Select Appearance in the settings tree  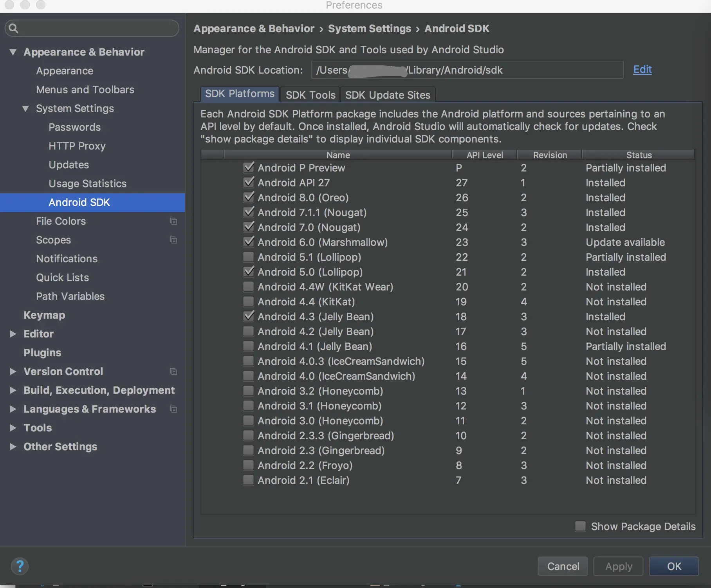coord(65,71)
